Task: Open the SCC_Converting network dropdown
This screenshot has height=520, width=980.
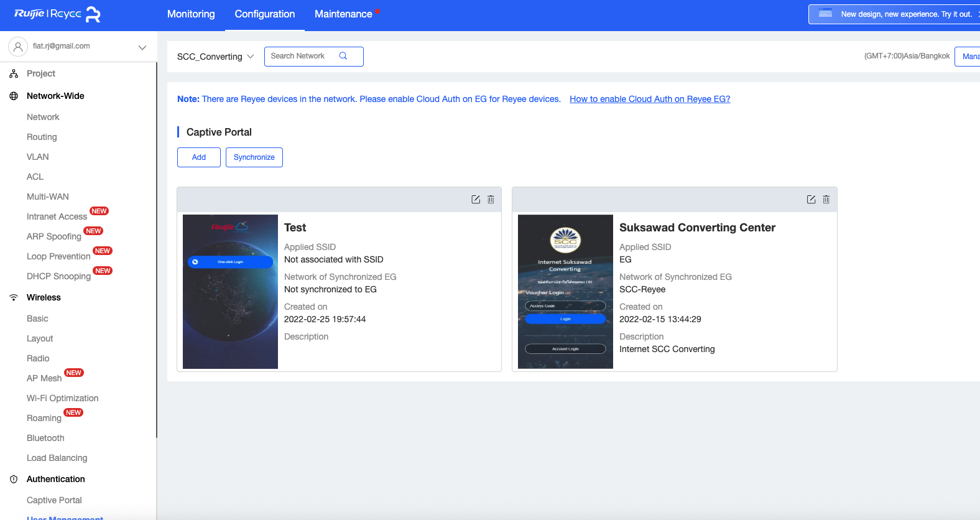Action: pyautogui.click(x=215, y=57)
